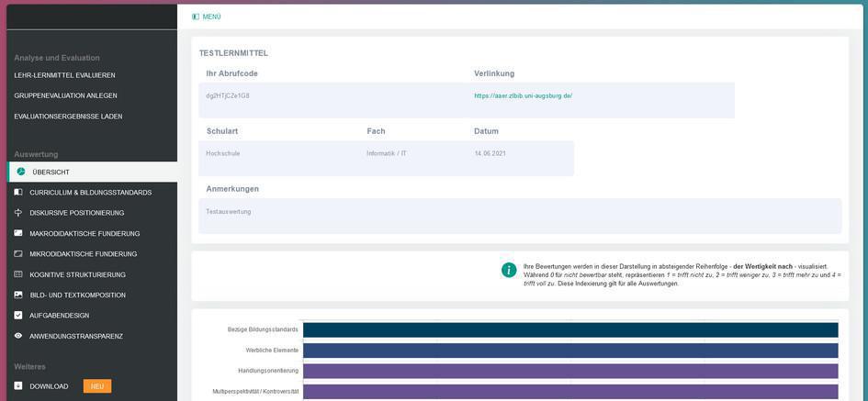This screenshot has width=868, height=401.
Task: Click the Makrodidaktische Fundierung icon
Action: tap(18, 233)
